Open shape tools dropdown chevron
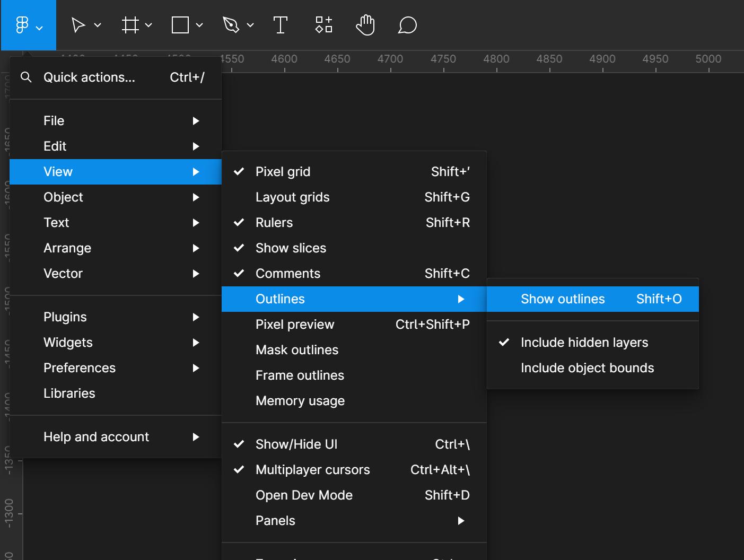This screenshot has width=744, height=560. pyautogui.click(x=199, y=25)
